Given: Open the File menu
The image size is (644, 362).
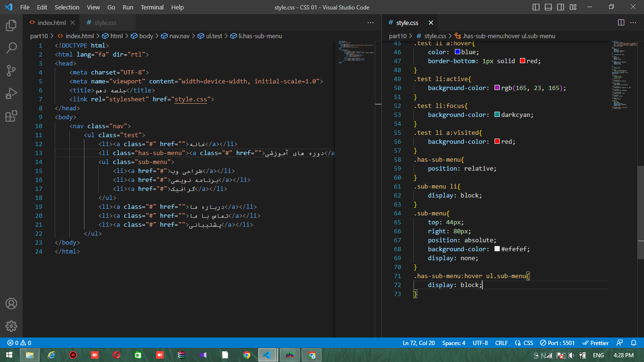Looking at the screenshot, I should (x=25, y=7).
